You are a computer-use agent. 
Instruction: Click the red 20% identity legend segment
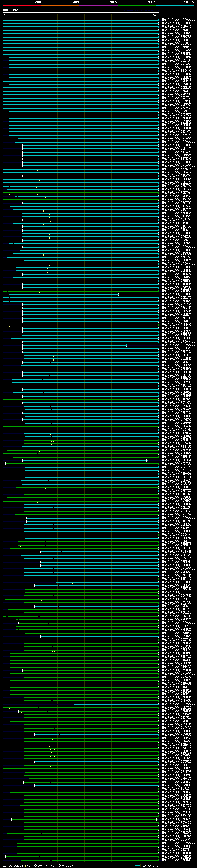coord(22,6)
